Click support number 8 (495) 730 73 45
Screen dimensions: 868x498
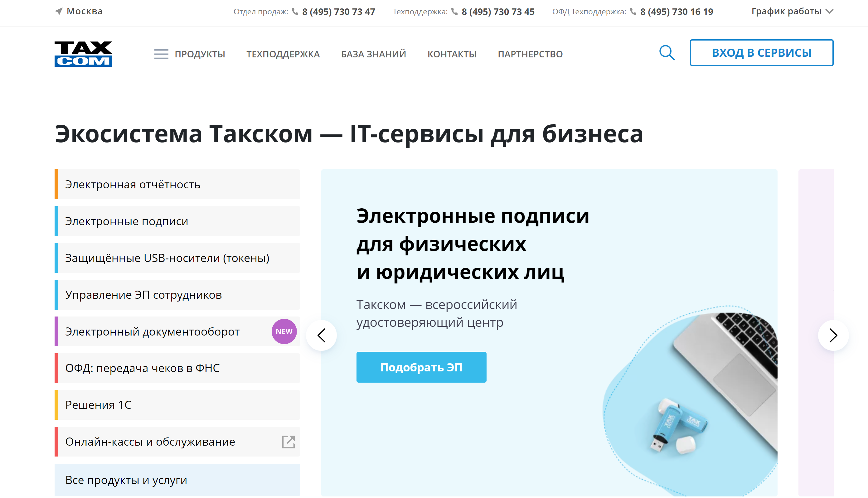click(498, 12)
